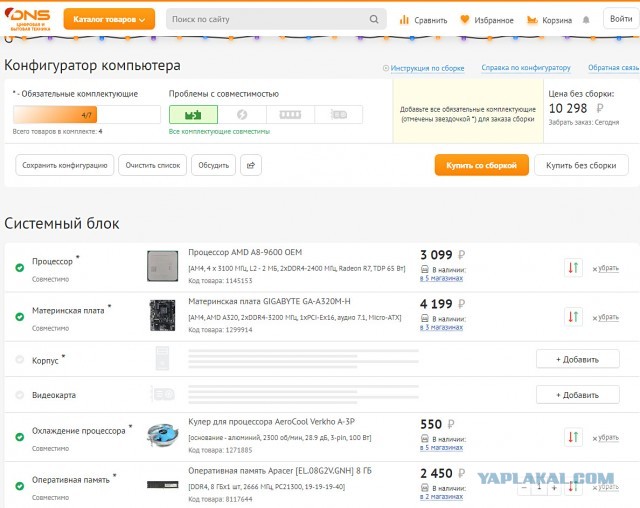This screenshot has height=508, width=640.
Task: Open Apacer RAM thumbnail
Action: pos(162,484)
